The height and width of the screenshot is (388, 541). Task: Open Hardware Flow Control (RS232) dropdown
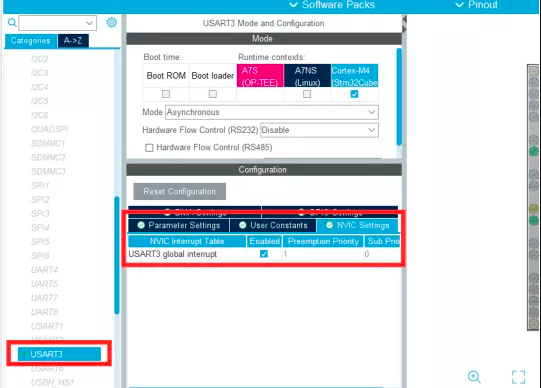319,130
